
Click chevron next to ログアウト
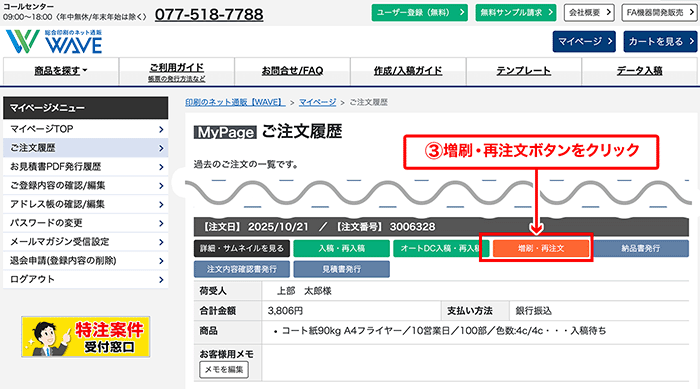pyautogui.click(x=161, y=280)
